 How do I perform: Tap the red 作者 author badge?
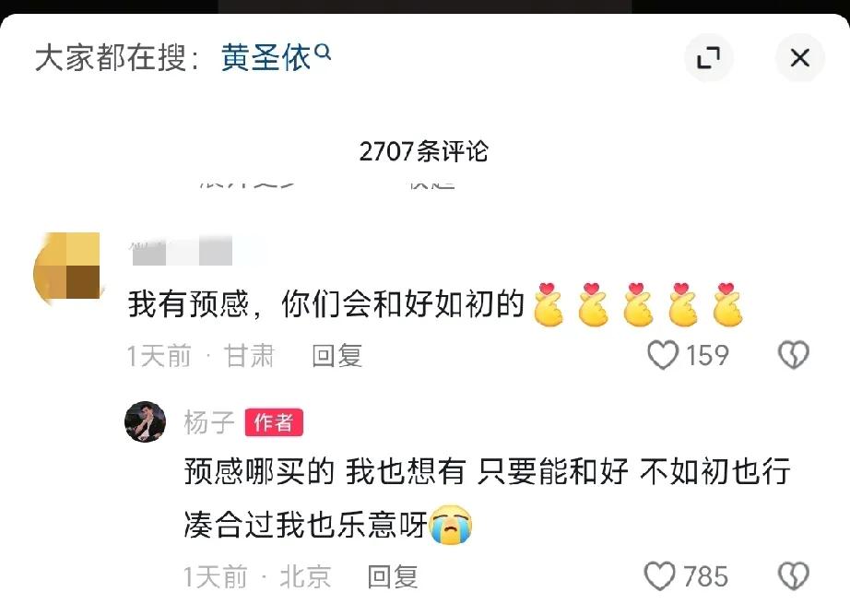274,422
